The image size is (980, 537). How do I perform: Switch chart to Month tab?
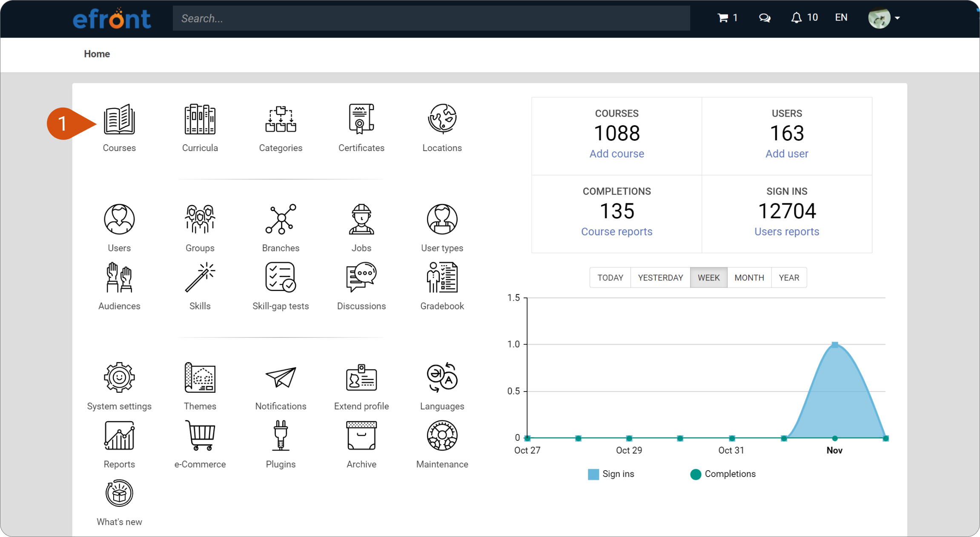749,277
